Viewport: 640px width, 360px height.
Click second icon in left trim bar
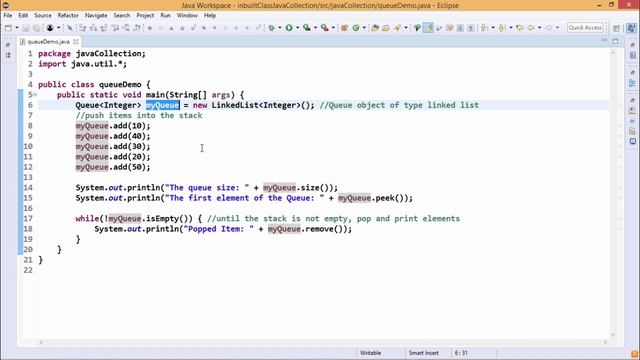pyautogui.click(x=8, y=55)
